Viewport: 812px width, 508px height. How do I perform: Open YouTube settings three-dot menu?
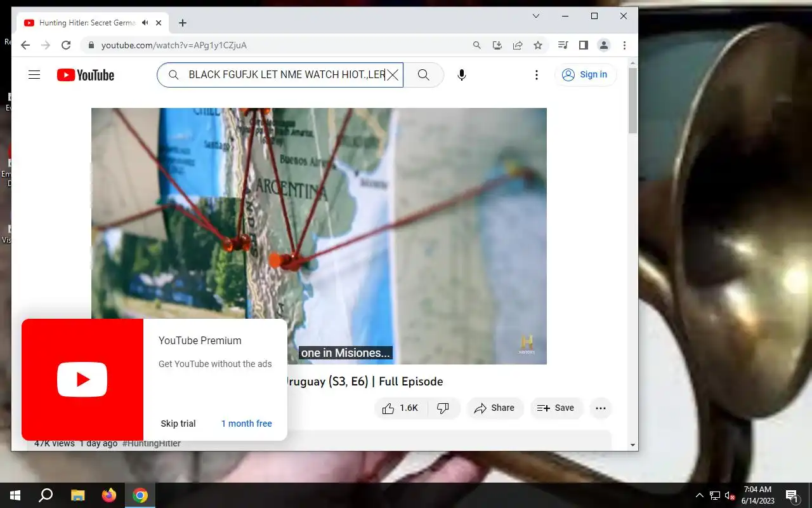coord(537,75)
